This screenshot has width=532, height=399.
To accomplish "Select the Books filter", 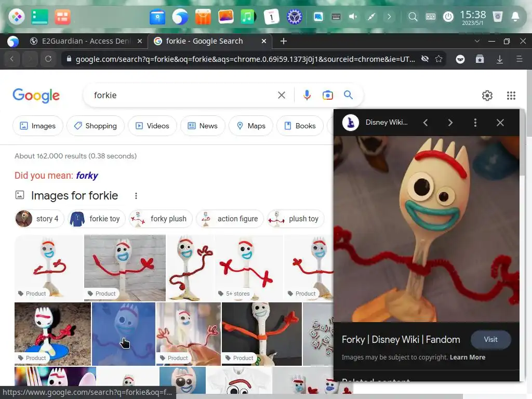I will pos(300,126).
